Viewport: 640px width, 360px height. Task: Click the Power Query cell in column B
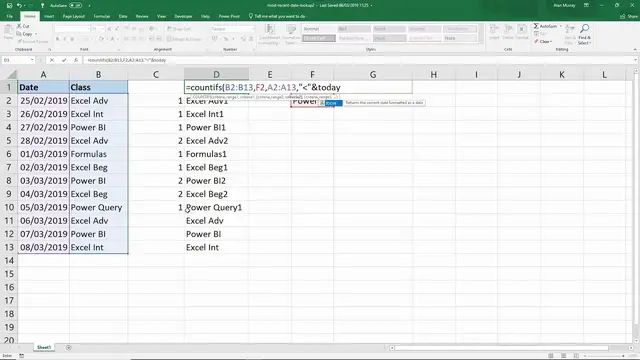point(98,207)
